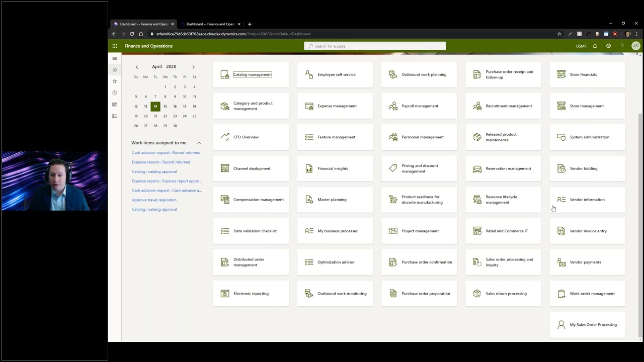The height and width of the screenshot is (362, 644).
Task: Select April 14 in calendar
Action: (155, 106)
